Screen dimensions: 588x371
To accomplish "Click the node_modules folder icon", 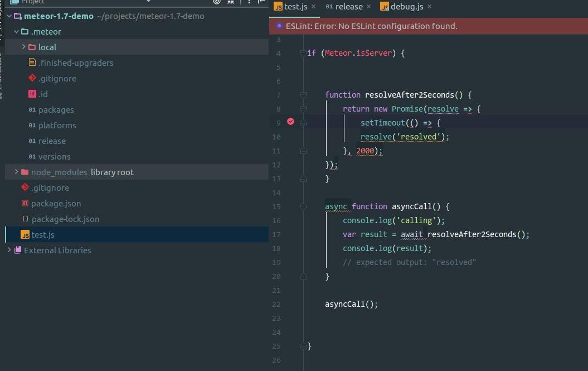I will coord(25,172).
